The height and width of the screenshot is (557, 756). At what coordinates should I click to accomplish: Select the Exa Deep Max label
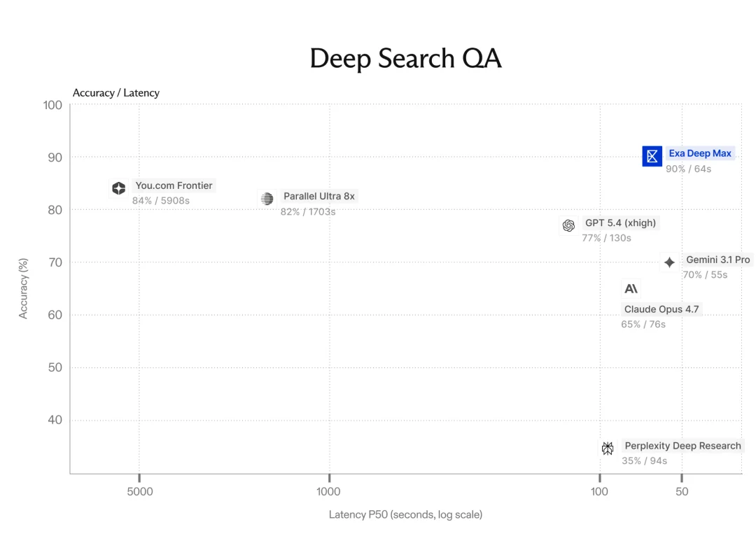point(699,153)
